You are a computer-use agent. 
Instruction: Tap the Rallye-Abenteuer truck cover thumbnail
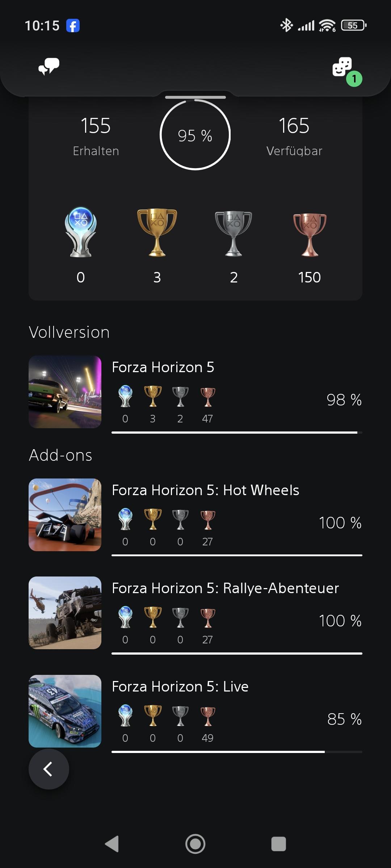[65, 613]
